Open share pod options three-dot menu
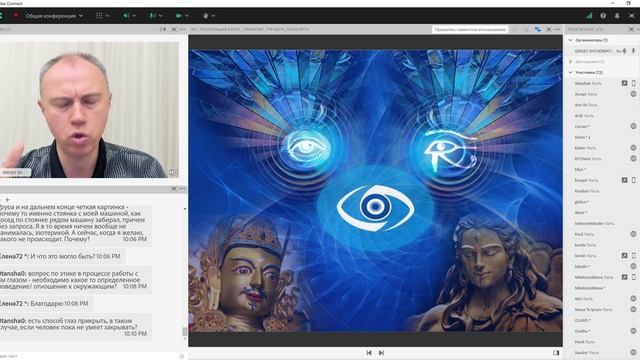 [x=557, y=29]
